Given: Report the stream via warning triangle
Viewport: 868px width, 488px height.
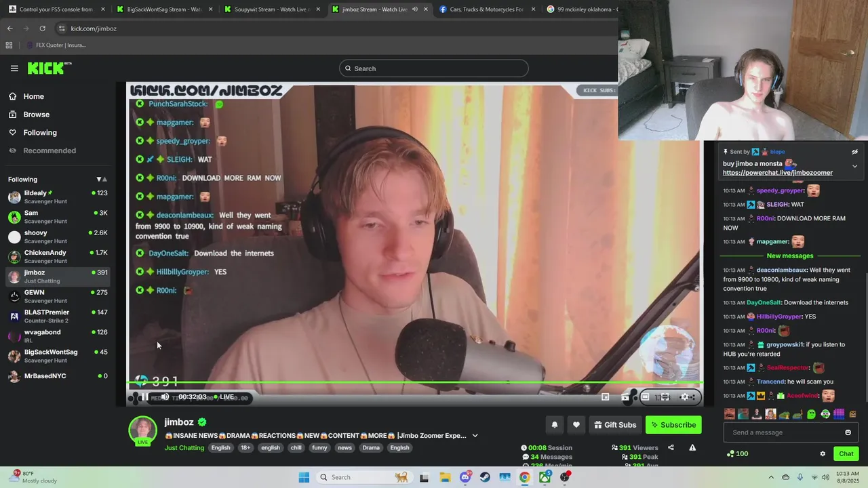Looking at the screenshot, I should (692, 447).
